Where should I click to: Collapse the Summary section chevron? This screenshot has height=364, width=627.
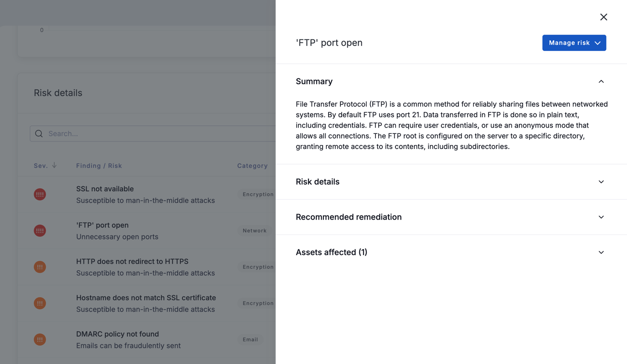[601, 82]
